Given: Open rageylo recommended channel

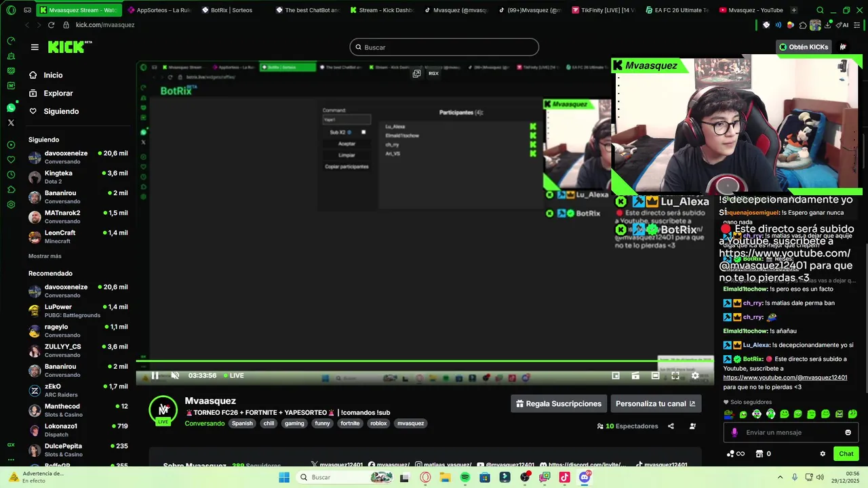Looking at the screenshot, I should click(x=78, y=331).
